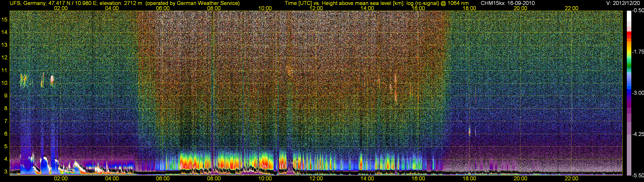Pick the height axis label '14.'
Viewport: 644px width, 182px height.
tap(5, 32)
